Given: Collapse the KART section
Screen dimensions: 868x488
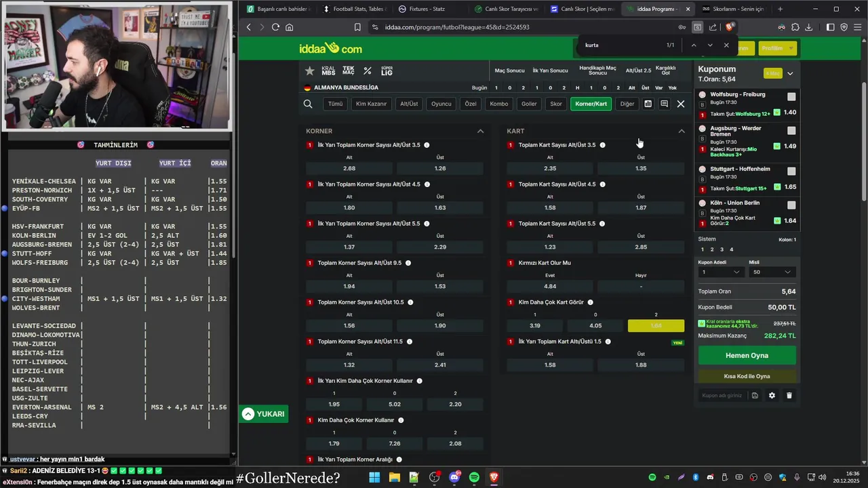Looking at the screenshot, I should (x=682, y=131).
